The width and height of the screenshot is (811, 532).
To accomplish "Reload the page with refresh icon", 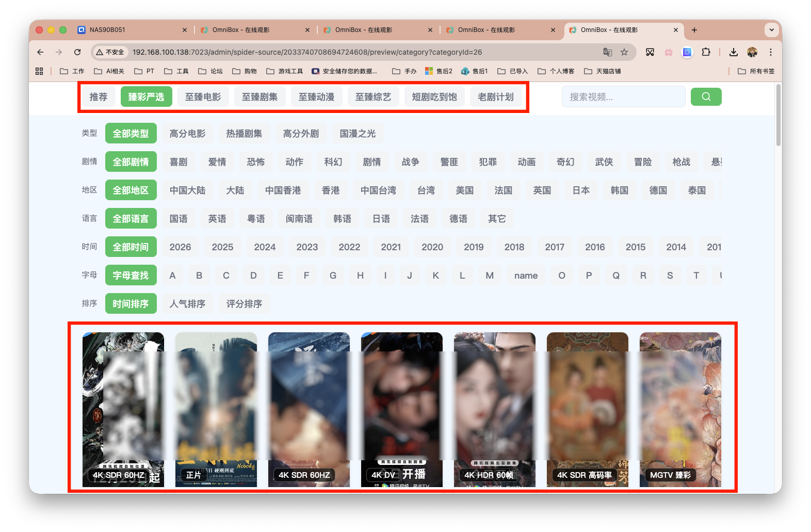I will point(77,52).
